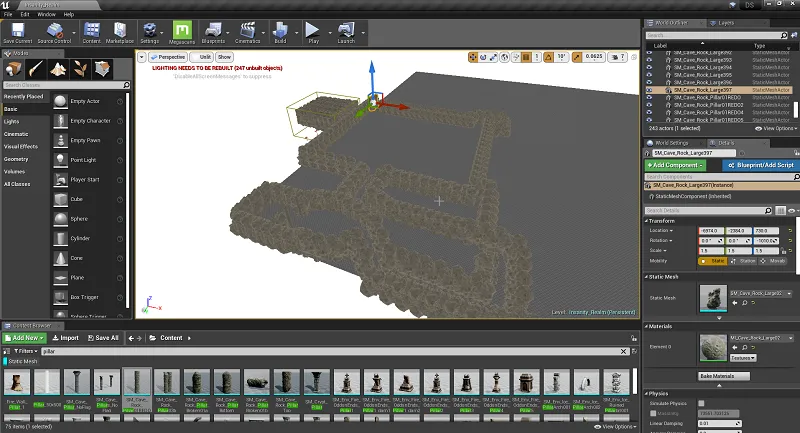Click the Sphere actor icon in Basic list
The image size is (800, 433).
pyautogui.click(x=61, y=219)
